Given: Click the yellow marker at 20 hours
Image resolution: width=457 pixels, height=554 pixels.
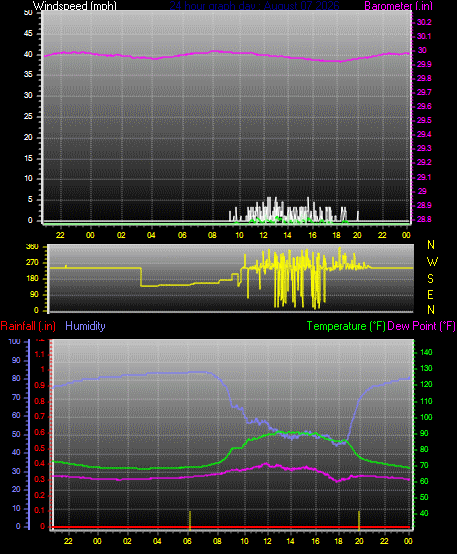Looking at the screenshot, I should pos(359,520).
